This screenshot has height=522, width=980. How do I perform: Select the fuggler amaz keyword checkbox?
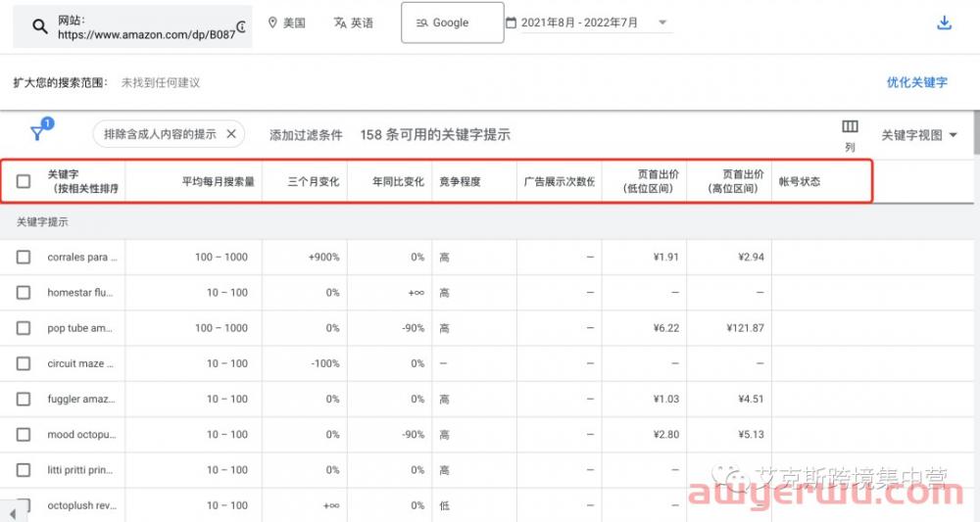pyautogui.click(x=24, y=399)
